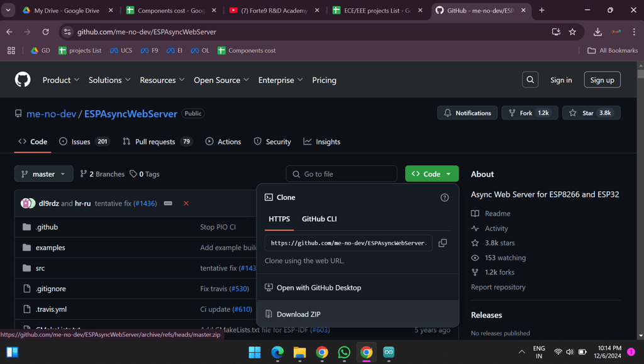
Task: Launch Microsoft Edge from the taskbar
Action: (277, 352)
